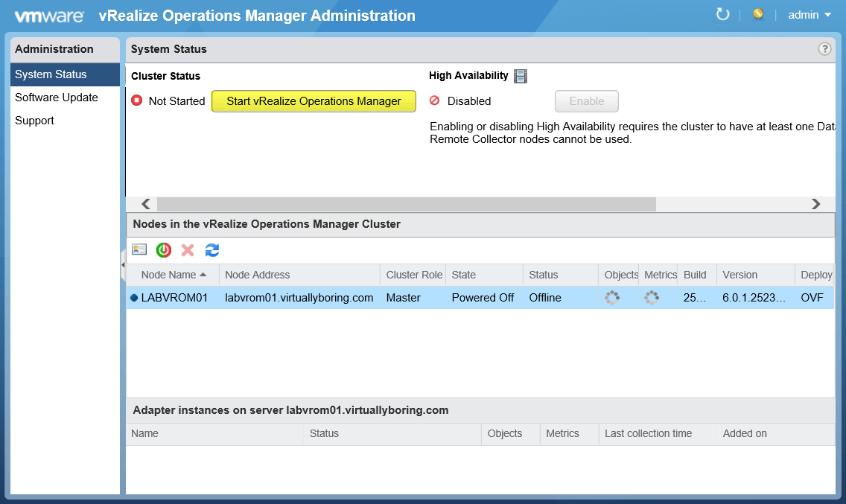
Task: Open the help question mark icon
Action: pos(824,49)
